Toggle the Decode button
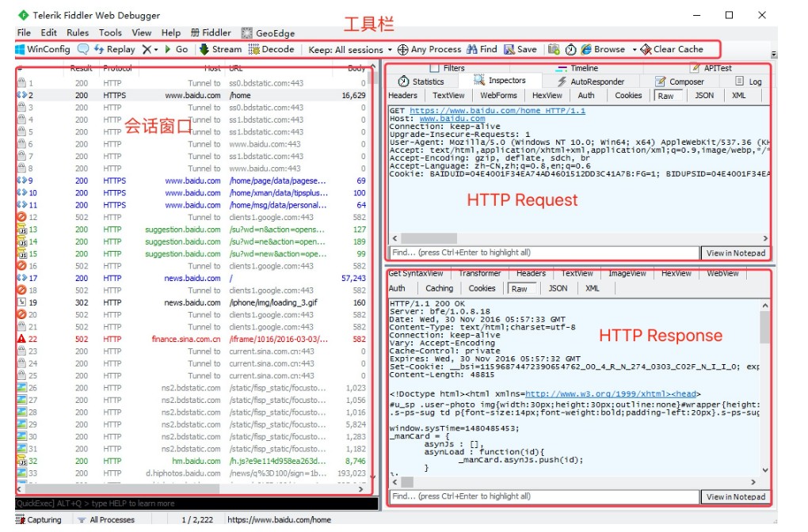Viewport: 808px width, 532px height. point(271,49)
